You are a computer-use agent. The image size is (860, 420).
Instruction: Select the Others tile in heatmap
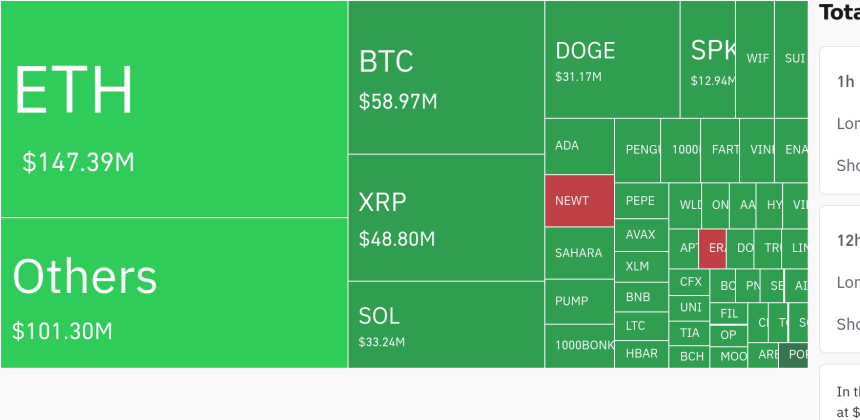174,292
